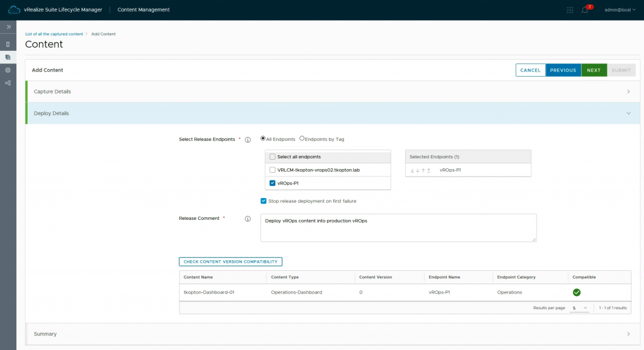Click the Content Name column header
The image size is (644, 350).
[x=198, y=277]
